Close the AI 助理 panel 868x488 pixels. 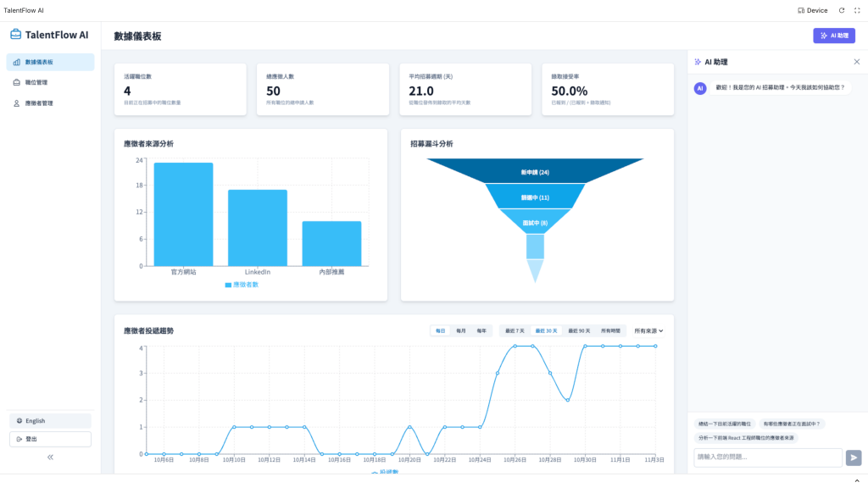click(856, 62)
